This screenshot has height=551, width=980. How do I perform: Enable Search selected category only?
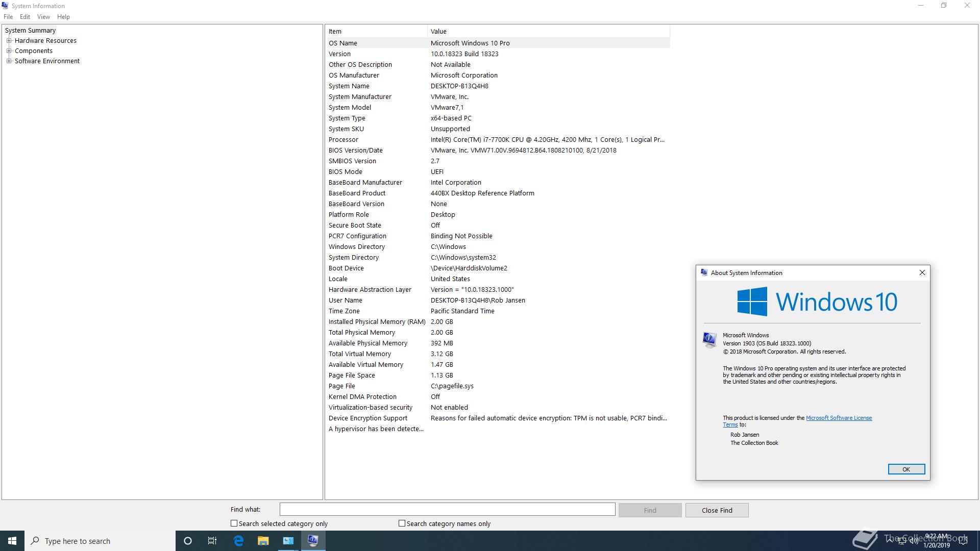coord(234,523)
